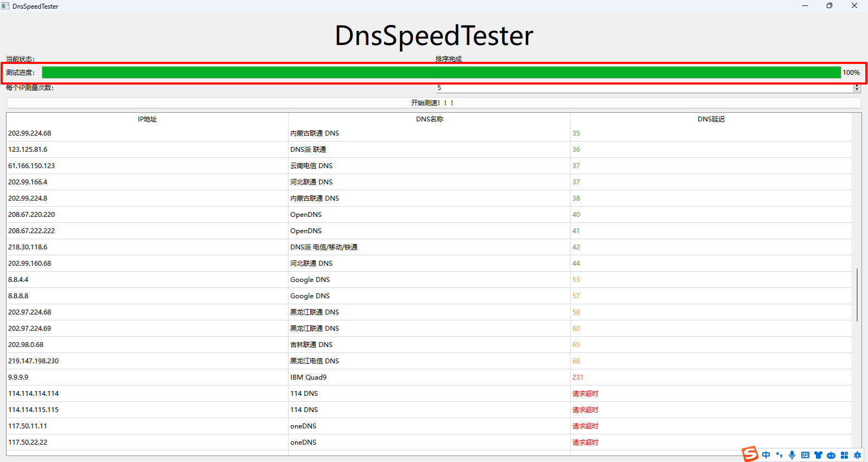868x462 pixels.
Task: Open the soft keyboard in Sogou toolbar
Action: coord(805,455)
